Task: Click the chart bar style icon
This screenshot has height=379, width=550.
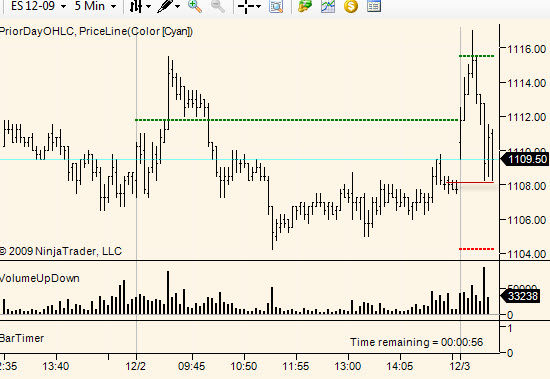Action: coord(136,6)
